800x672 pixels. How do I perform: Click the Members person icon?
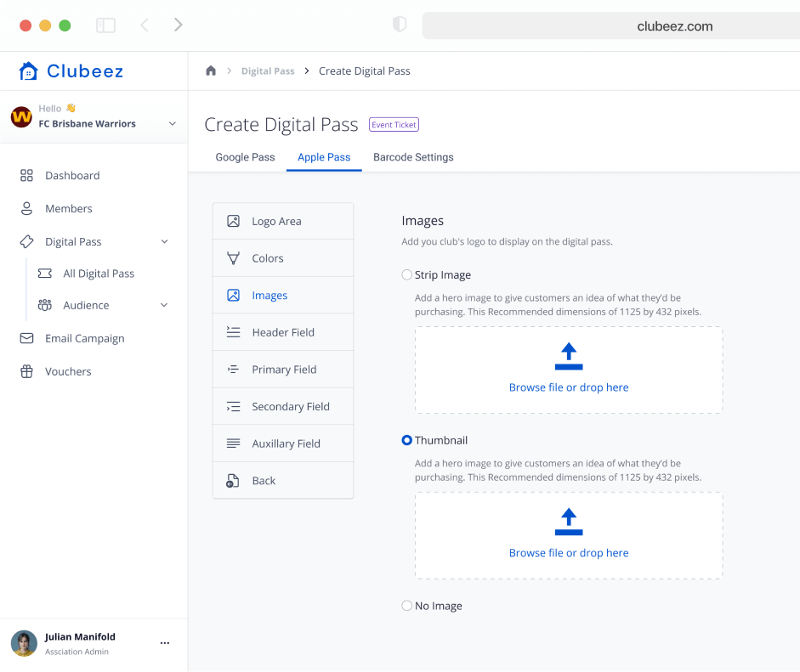tap(26, 209)
